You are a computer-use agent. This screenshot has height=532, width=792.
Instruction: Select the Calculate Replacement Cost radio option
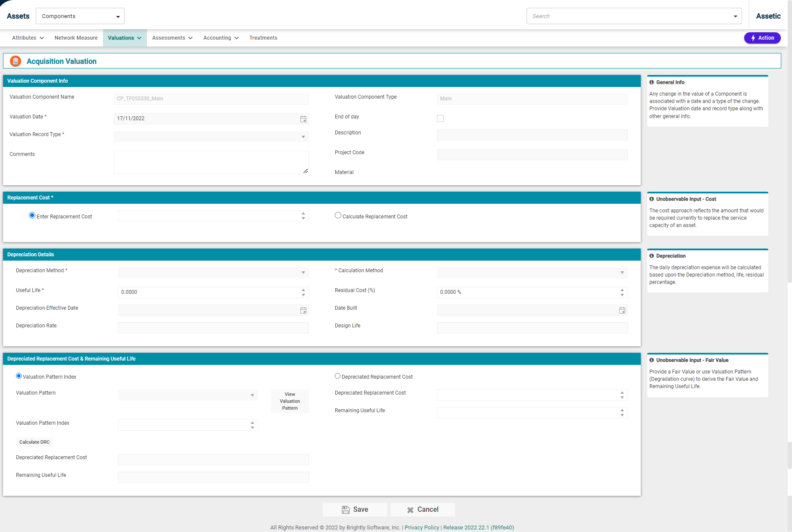338,215
